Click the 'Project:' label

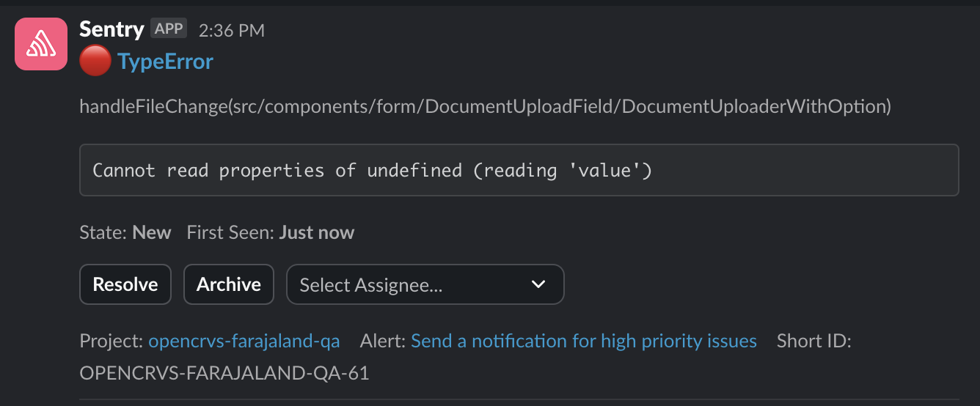point(111,341)
